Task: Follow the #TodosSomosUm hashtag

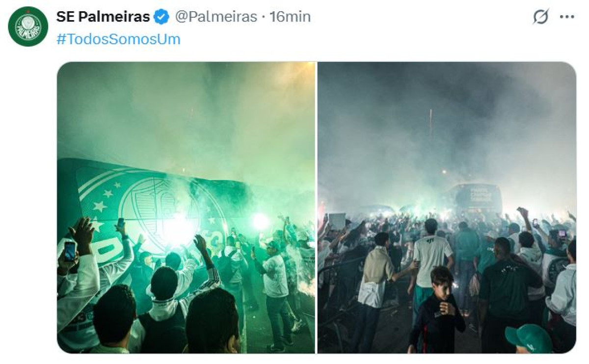Action: tap(118, 39)
